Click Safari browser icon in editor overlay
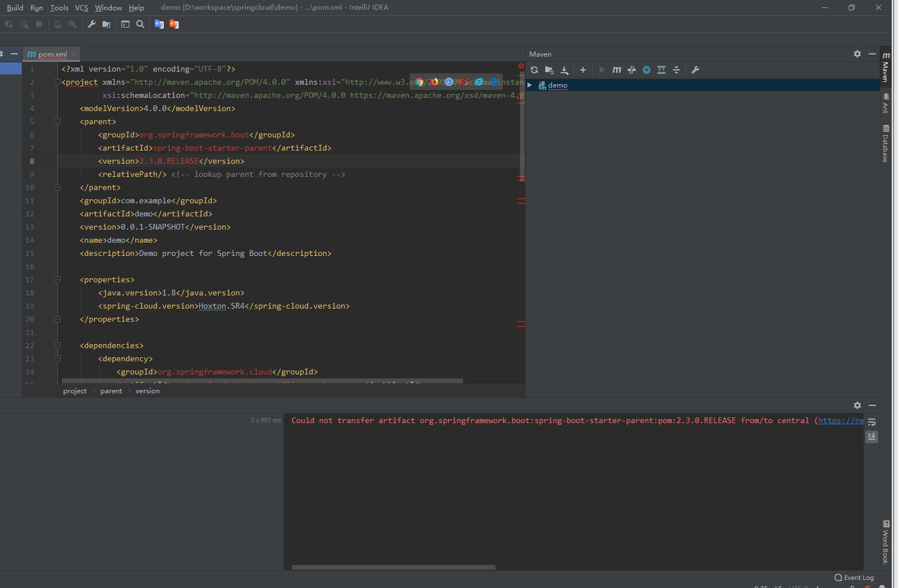Image resolution: width=898 pixels, height=588 pixels. pyautogui.click(x=449, y=82)
